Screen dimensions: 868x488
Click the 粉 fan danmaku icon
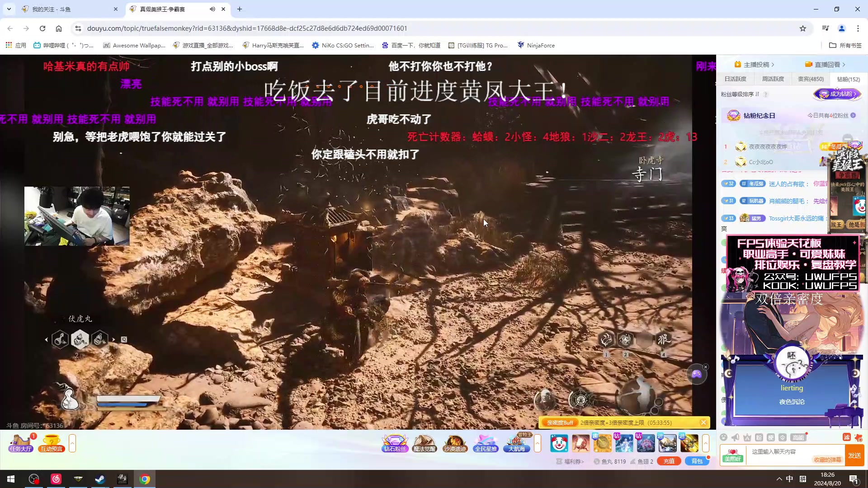[759, 437]
